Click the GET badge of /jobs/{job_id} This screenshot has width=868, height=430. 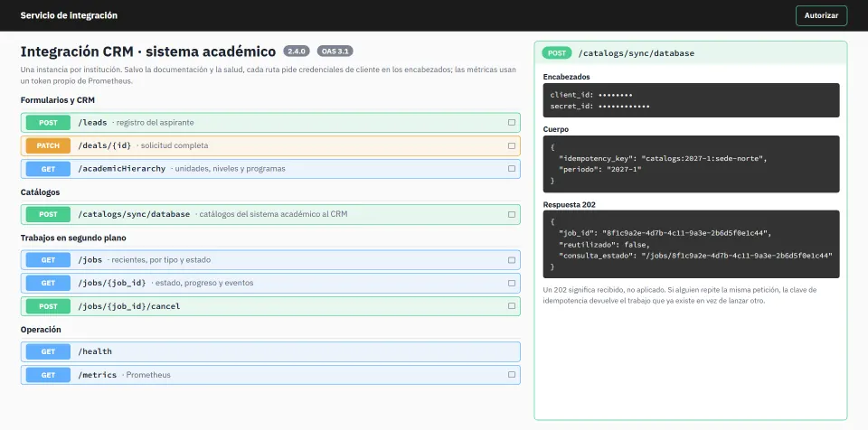tap(48, 284)
